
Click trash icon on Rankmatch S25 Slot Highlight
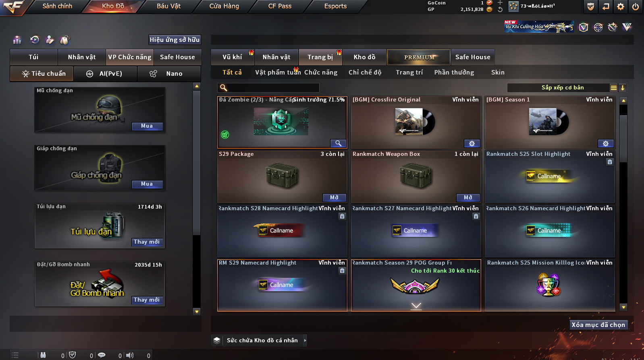click(610, 162)
